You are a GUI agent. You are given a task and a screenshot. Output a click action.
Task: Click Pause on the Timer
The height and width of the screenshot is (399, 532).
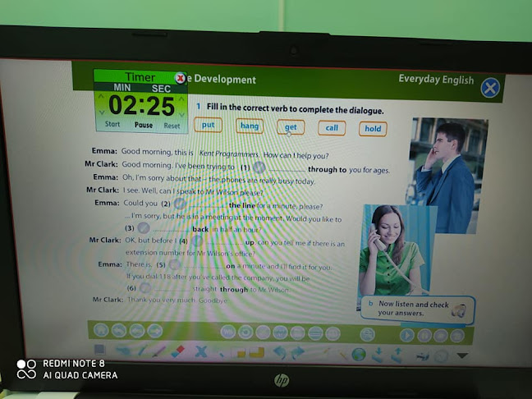(x=144, y=125)
